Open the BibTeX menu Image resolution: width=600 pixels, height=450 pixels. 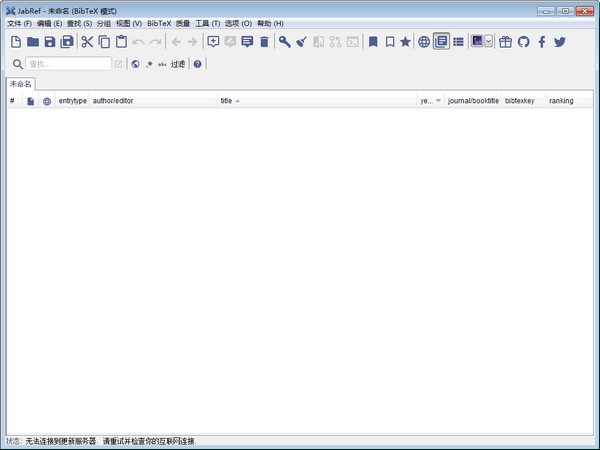click(x=158, y=23)
